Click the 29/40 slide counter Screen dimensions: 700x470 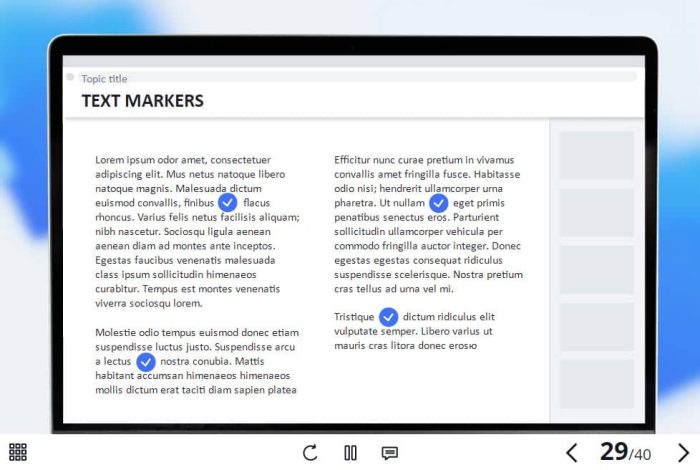626,452
